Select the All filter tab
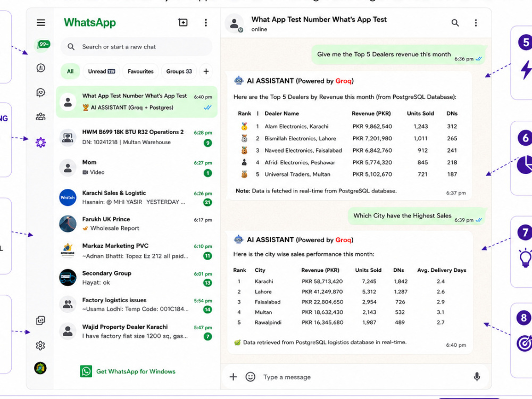532x399 pixels. pyautogui.click(x=70, y=71)
